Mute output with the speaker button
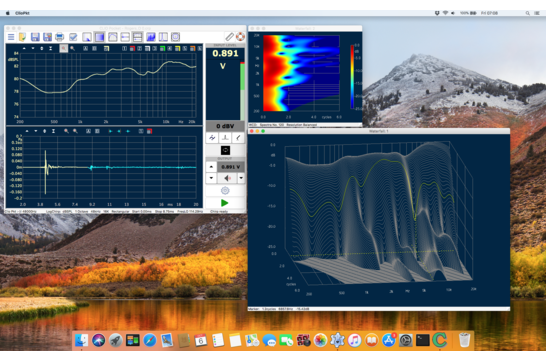This screenshot has height=360, width=546. [x=227, y=178]
